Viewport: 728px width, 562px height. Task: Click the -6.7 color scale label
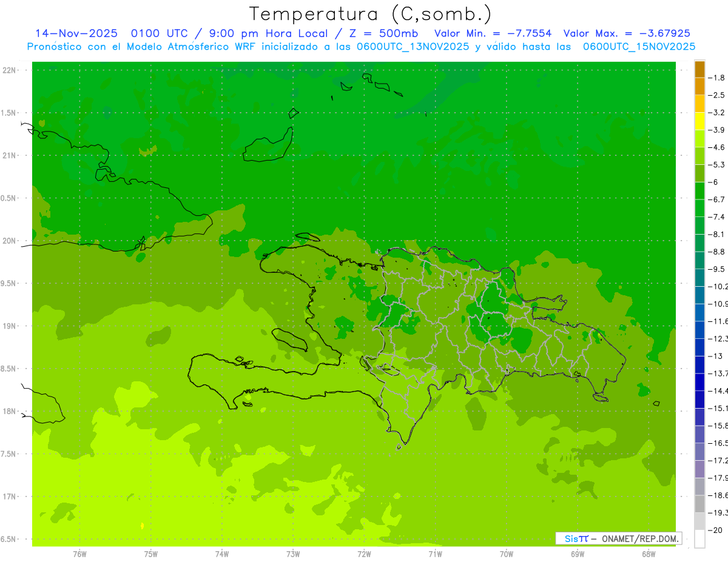click(x=716, y=199)
